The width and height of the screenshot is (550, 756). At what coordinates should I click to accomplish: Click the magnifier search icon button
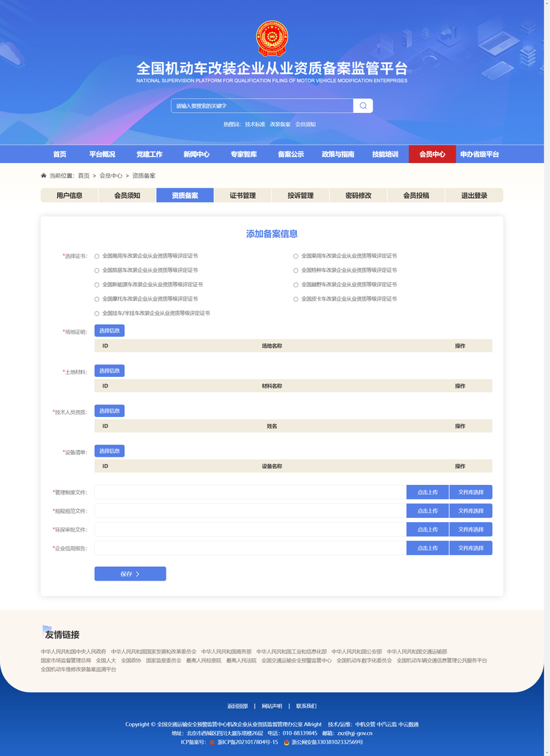363,105
